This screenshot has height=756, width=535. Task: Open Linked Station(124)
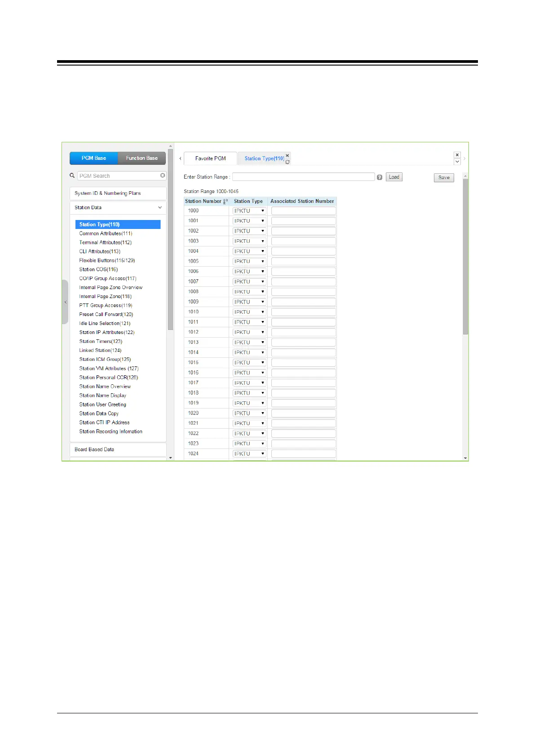tap(100, 350)
